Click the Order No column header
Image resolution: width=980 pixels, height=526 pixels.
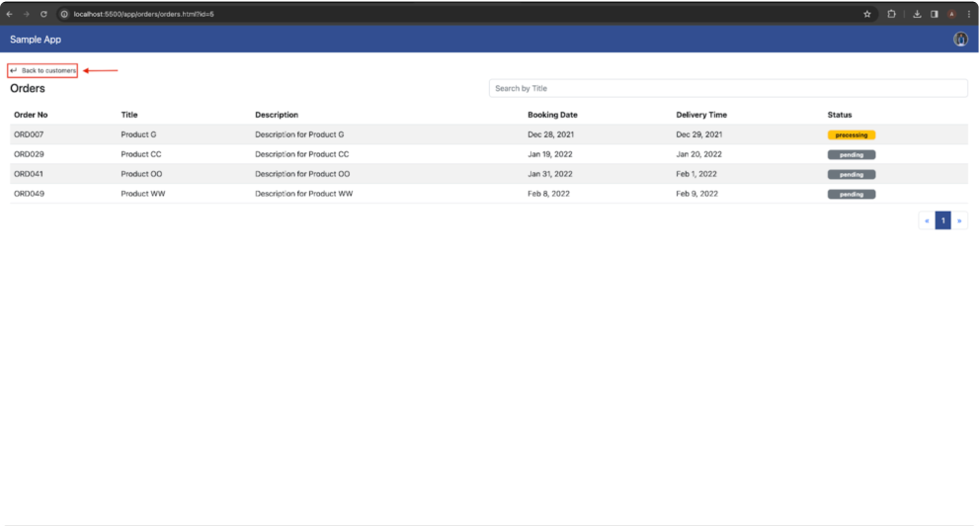31,115
